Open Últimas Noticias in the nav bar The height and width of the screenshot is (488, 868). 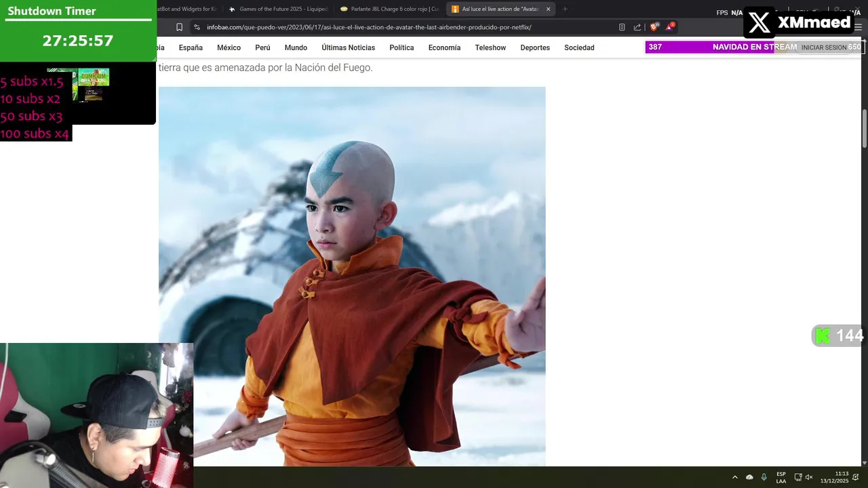348,47
